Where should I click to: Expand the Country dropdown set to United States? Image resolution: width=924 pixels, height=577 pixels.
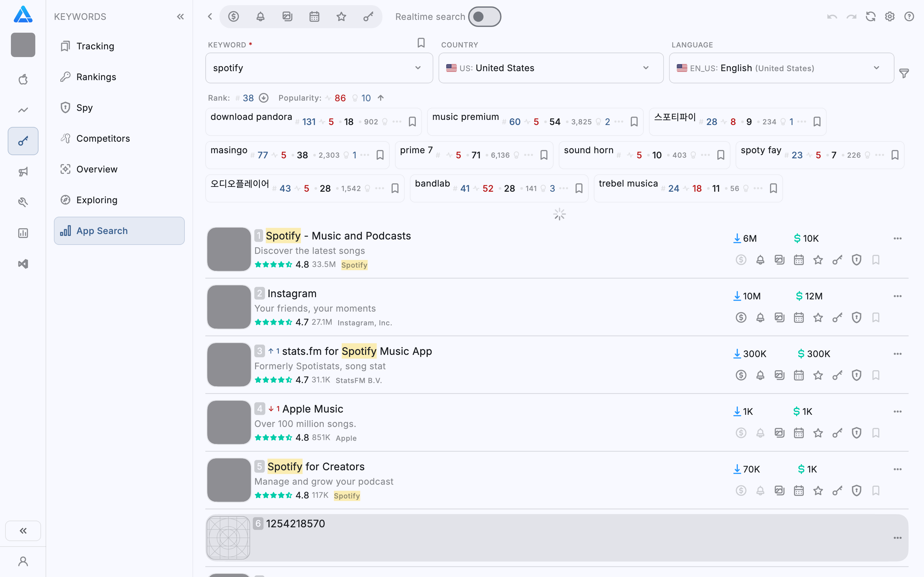click(551, 68)
